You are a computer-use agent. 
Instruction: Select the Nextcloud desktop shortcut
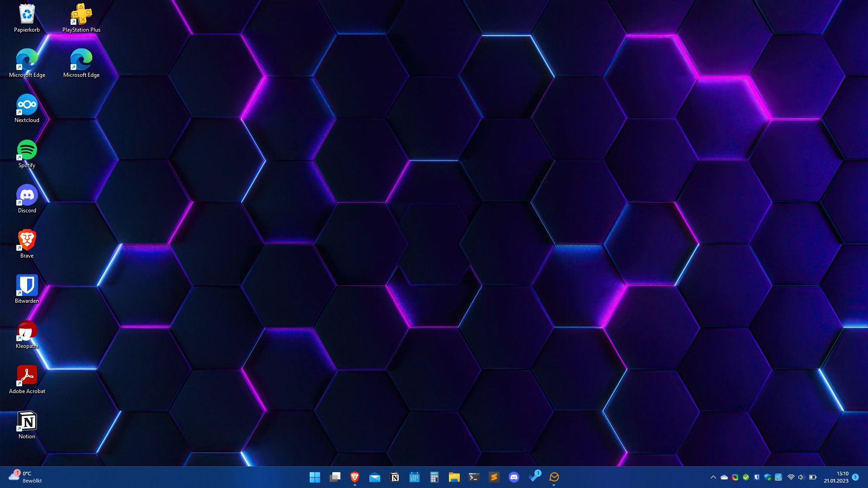tap(27, 108)
